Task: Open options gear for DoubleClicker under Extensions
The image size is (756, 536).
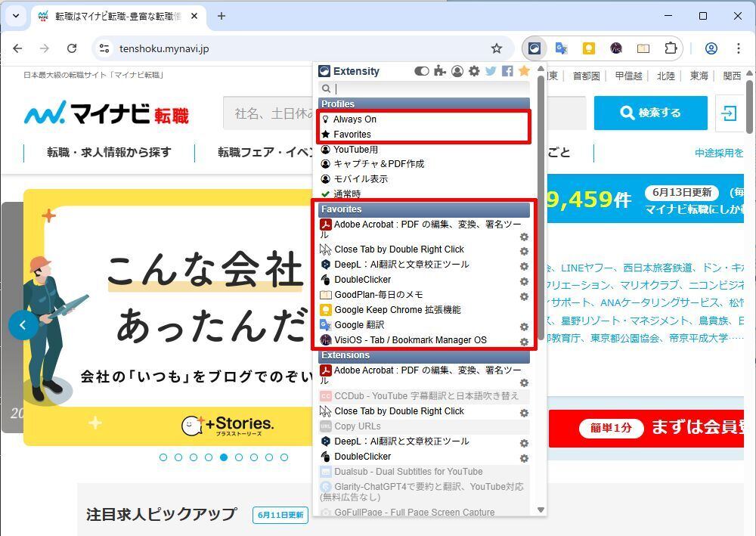Action: [524, 458]
